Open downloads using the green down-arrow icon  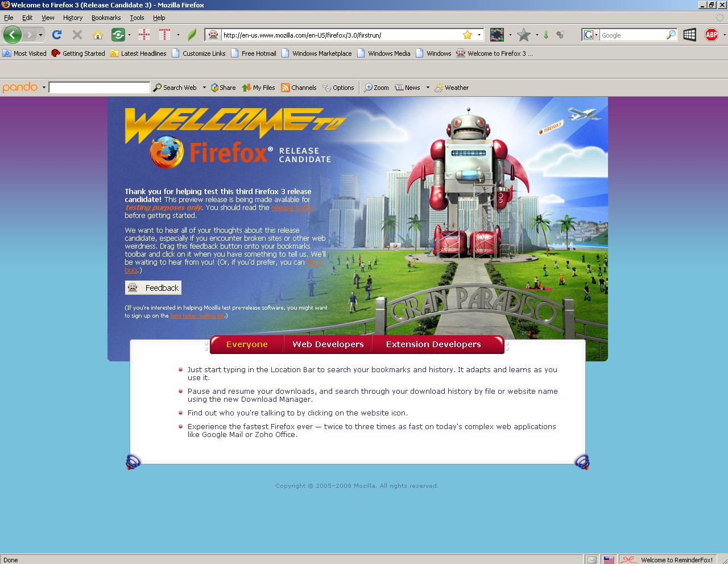point(546,35)
